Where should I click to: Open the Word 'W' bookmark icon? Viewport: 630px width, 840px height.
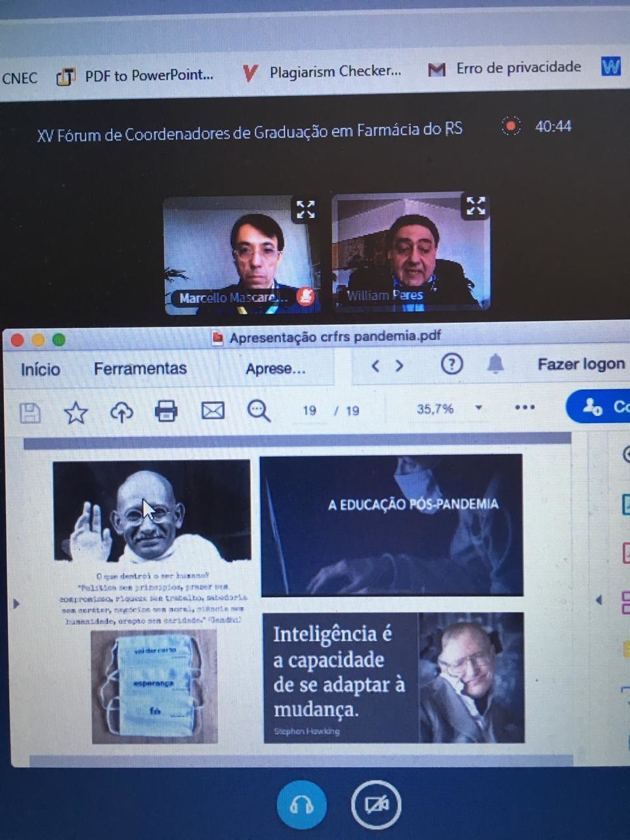610,66
